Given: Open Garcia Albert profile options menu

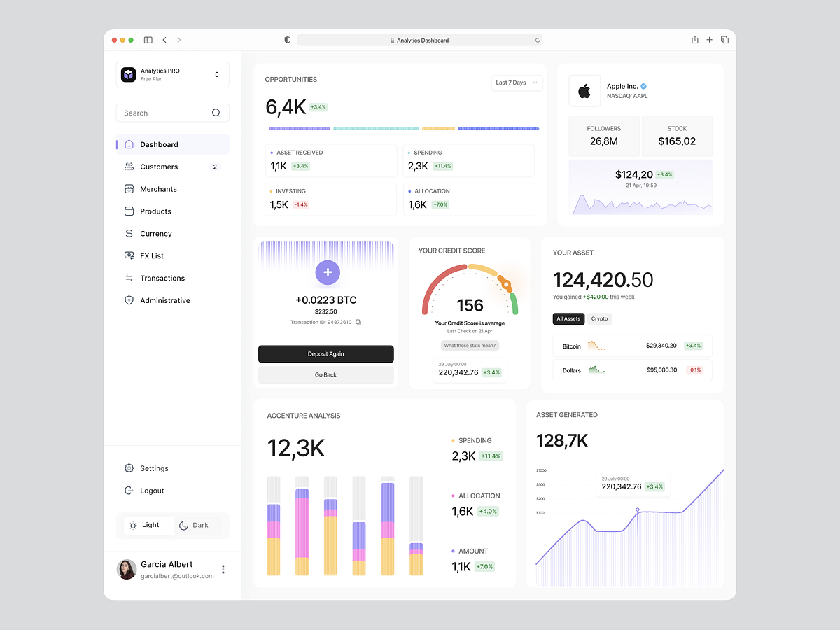Looking at the screenshot, I should pos(223,569).
